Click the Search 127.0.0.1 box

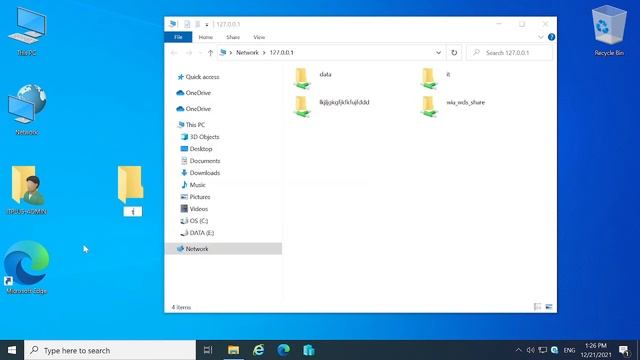pyautogui.click(x=509, y=53)
